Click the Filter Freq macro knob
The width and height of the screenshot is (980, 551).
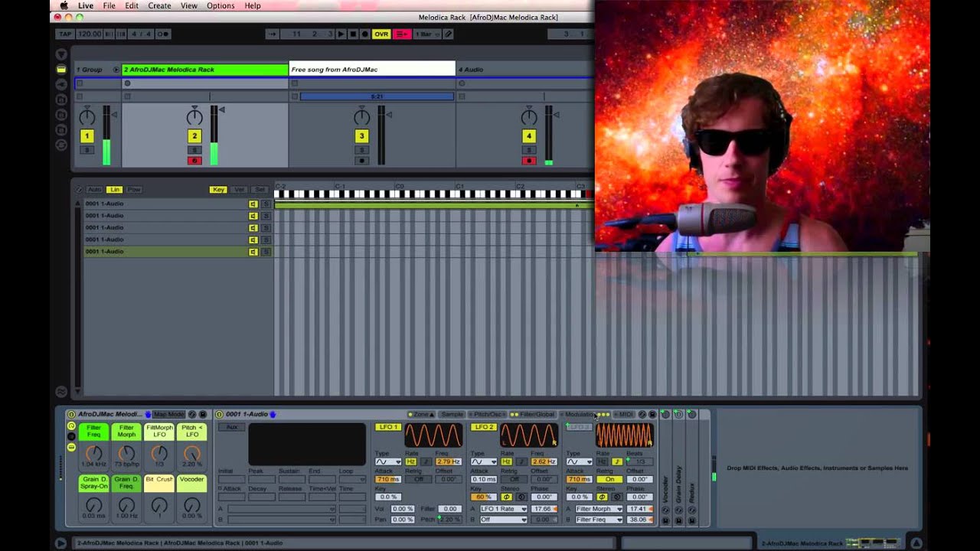93,453
